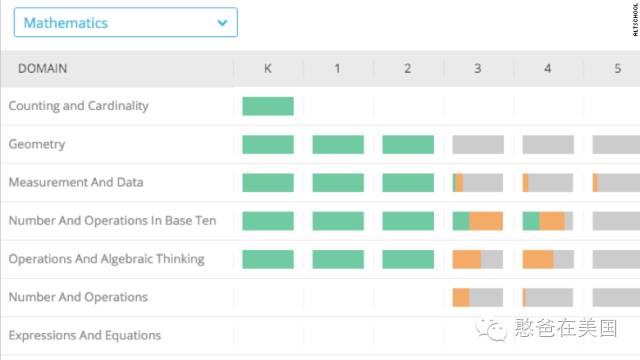Click the dropdown chevron arrow beside Mathematics
This screenshot has width=640, height=360.
coord(222,23)
